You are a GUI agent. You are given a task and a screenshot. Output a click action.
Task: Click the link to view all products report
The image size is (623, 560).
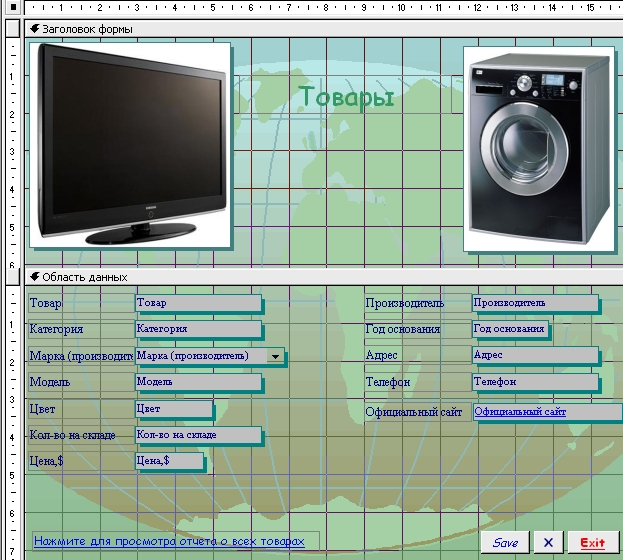tap(168, 541)
